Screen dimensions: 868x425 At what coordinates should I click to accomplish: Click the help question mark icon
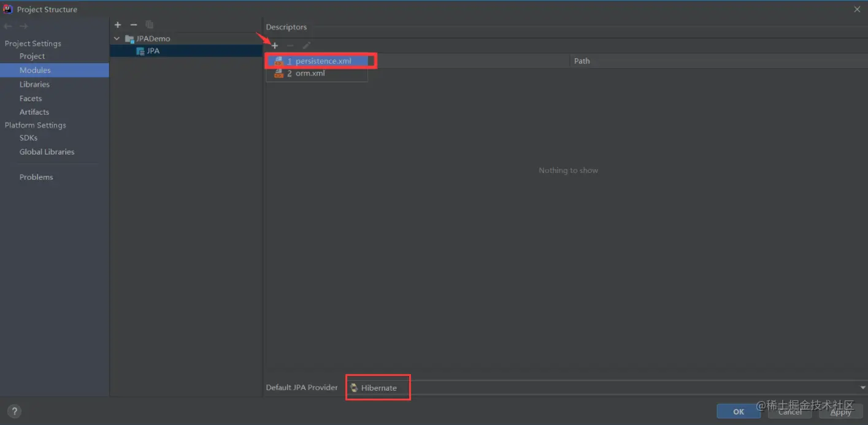(15, 412)
